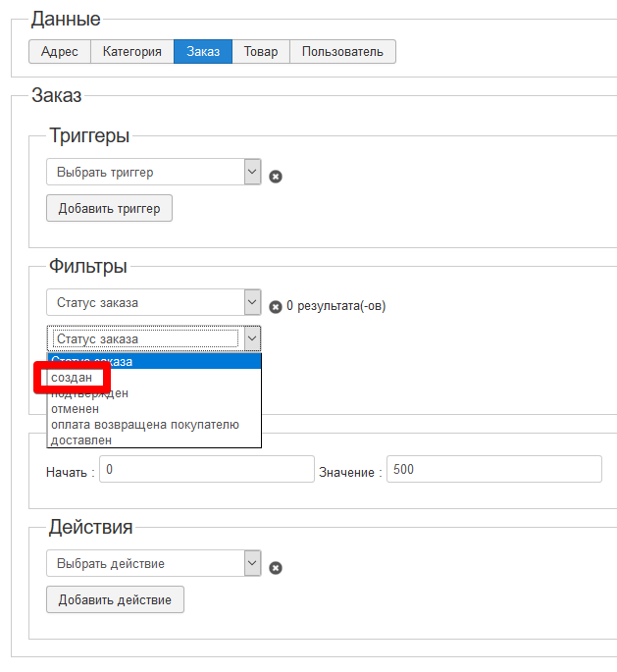Delete the Статус заказа filter row
The width and height of the screenshot is (617, 672).
coord(276,306)
